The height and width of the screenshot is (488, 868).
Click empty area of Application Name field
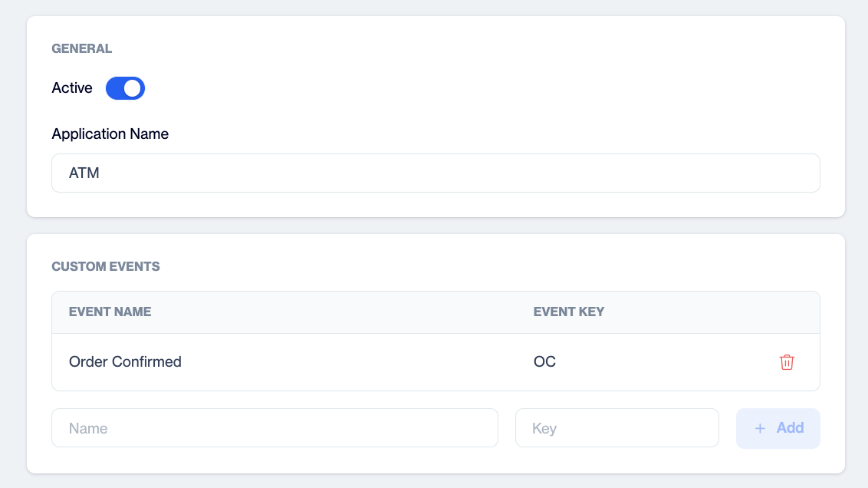point(459,173)
